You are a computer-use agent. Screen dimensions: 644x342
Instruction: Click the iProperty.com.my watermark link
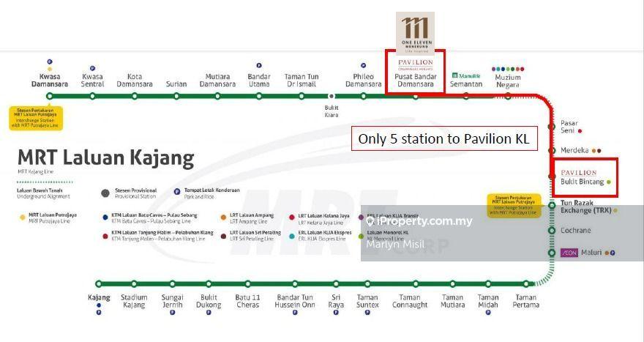[419, 221]
